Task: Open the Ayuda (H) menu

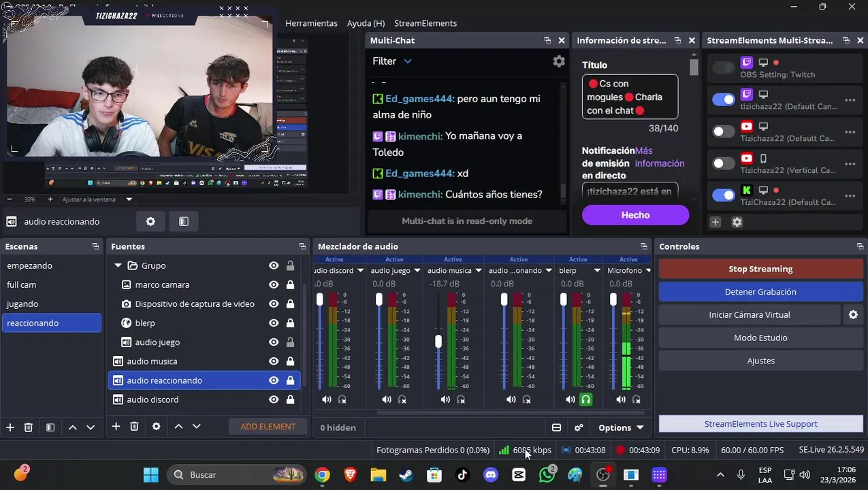Action: pyautogui.click(x=366, y=23)
